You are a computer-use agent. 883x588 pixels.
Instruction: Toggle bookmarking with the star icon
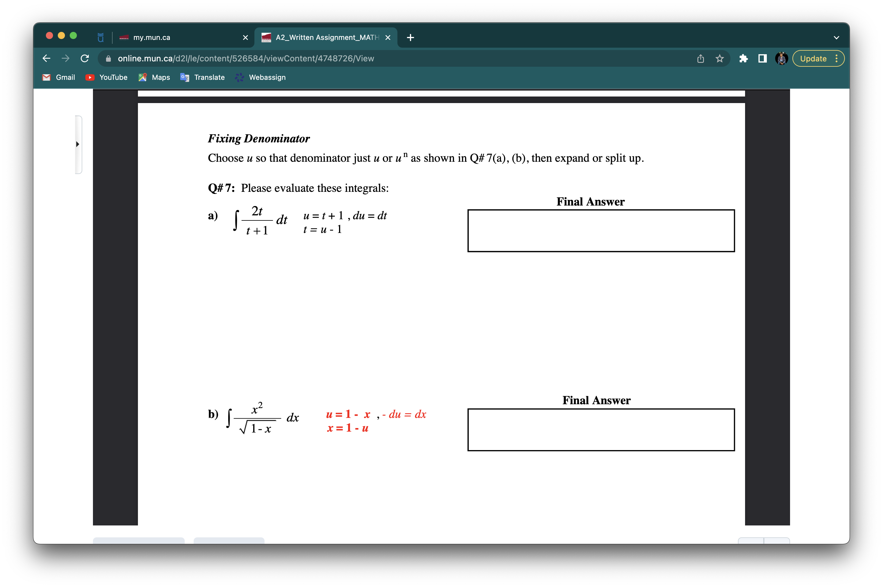[719, 58]
